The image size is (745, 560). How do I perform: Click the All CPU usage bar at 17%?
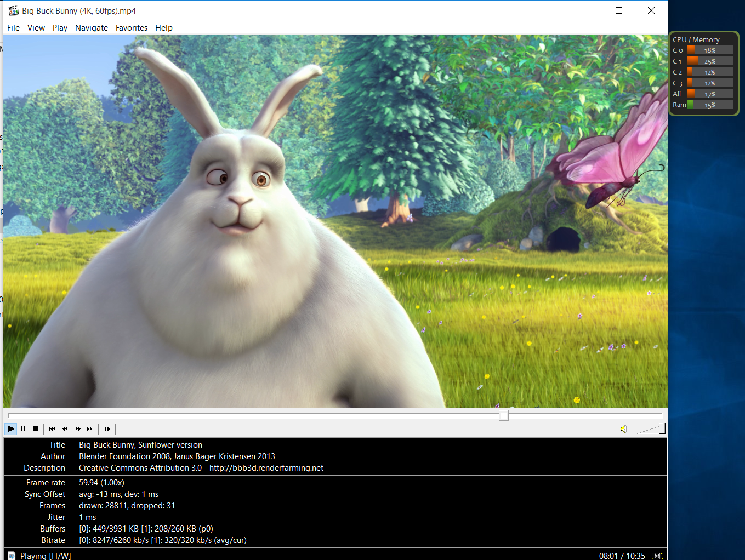point(710,94)
